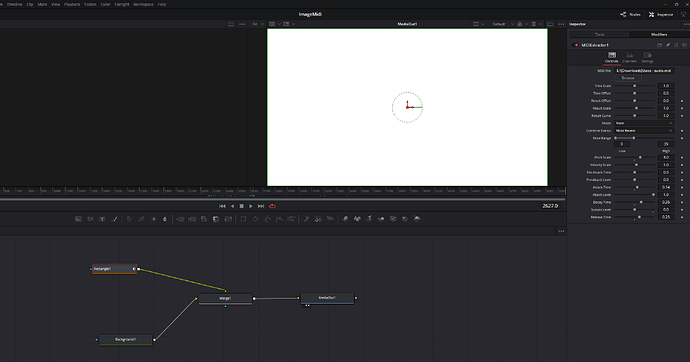This screenshot has width=690, height=362.
Task: Click the Polygon mask tool icon
Action: (267, 219)
